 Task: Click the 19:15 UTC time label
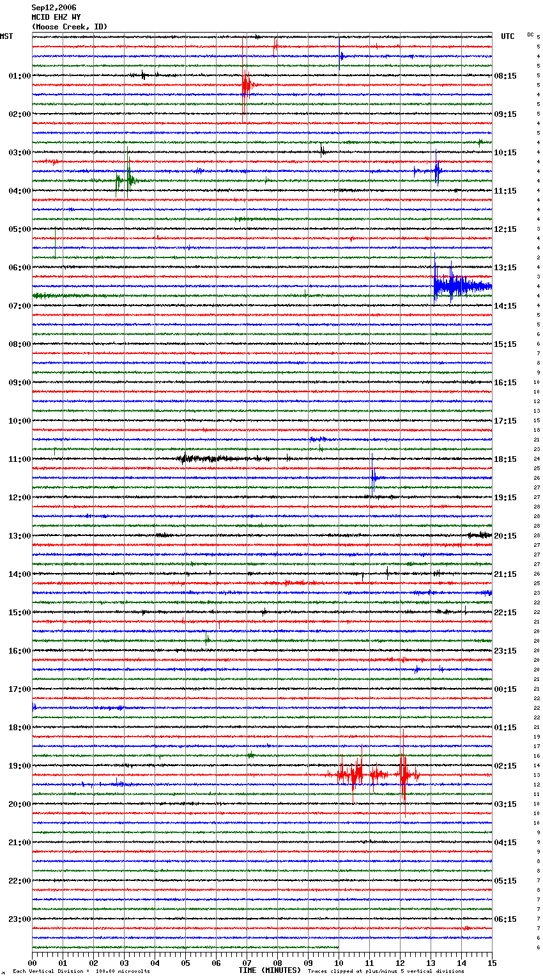point(505,498)
